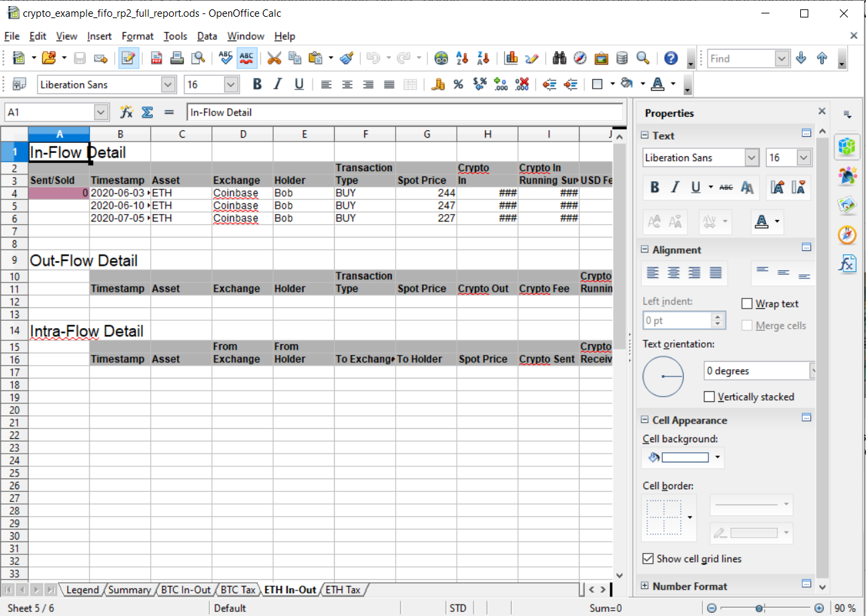866x616 pixels.
Task: Toggle bold formatting in the formatting bar
Action: pos(256,84)
